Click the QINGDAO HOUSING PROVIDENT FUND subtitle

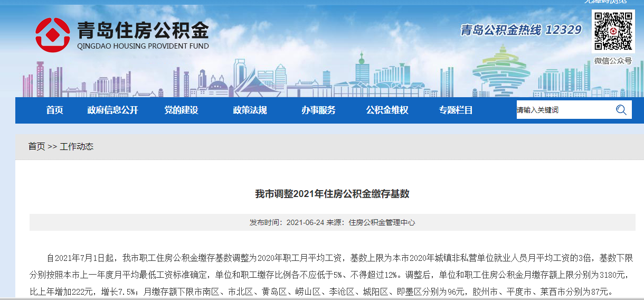(x=143, y=46)
